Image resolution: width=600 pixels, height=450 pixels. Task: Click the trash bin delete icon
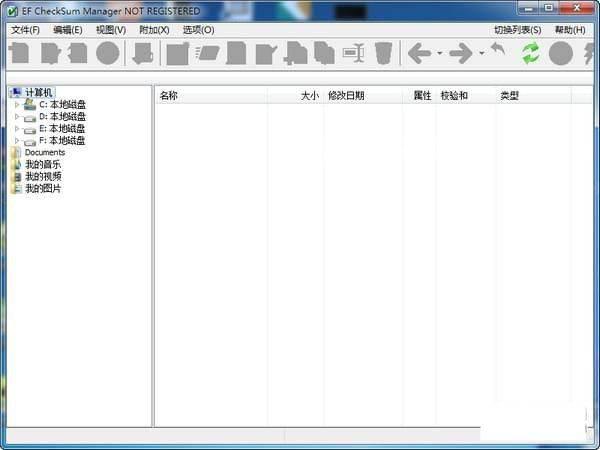pyautogui.click(x=383, y=53)
